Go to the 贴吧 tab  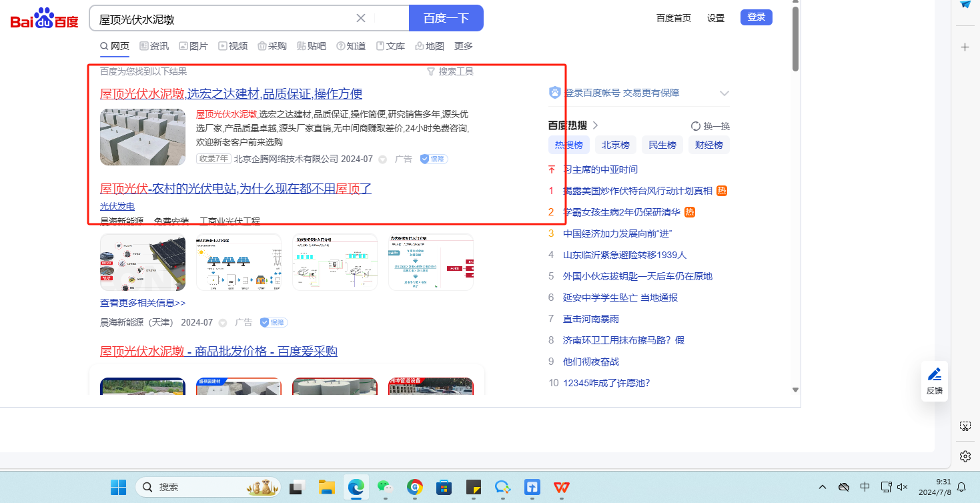[x=312, y=46]
